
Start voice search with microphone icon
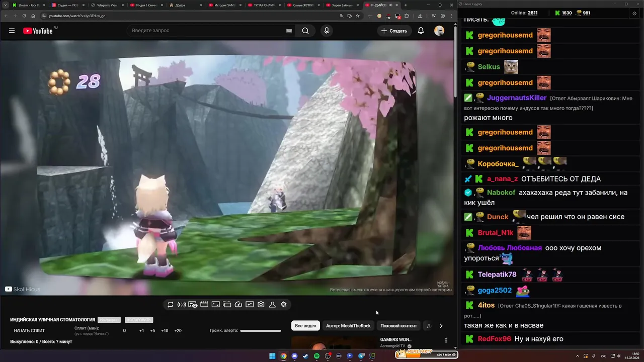327,31
